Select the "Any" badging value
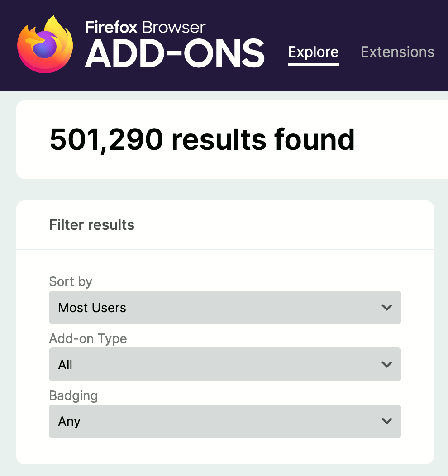This screenshot has width=448, height=476. click(69, 421)
